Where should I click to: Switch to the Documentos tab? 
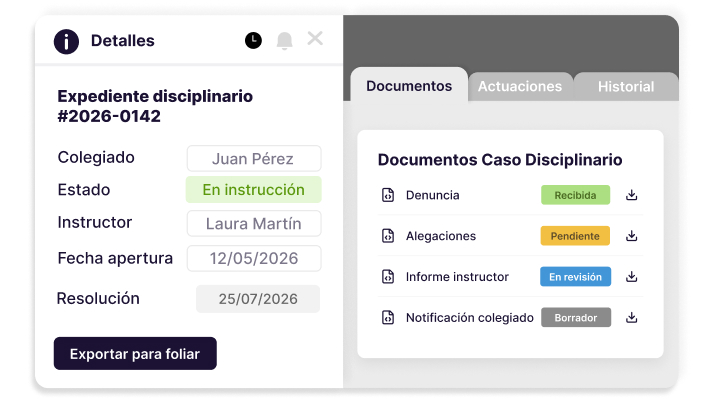(409, 86)
